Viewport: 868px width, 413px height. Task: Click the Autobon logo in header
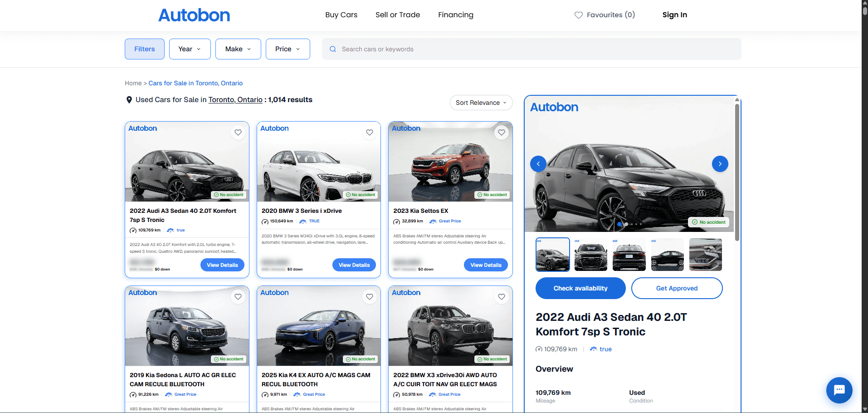[x=194, y=15]
